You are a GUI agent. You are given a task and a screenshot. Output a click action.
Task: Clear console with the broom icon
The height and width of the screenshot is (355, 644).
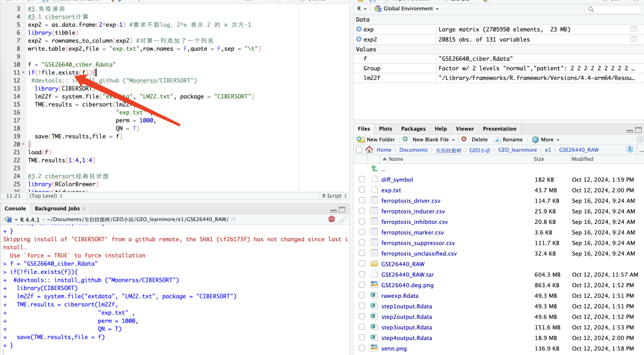[342, 219]
